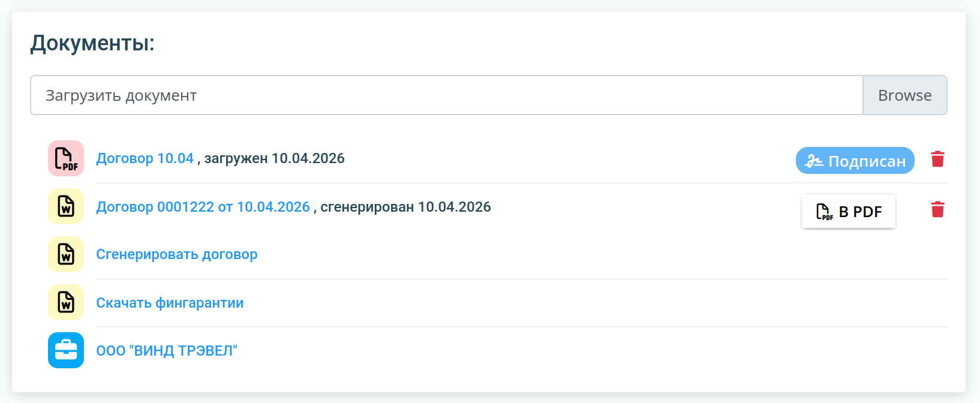Open the Договор 10.04 document link
The image size is (980, 403).
click(x=145, y=158)
